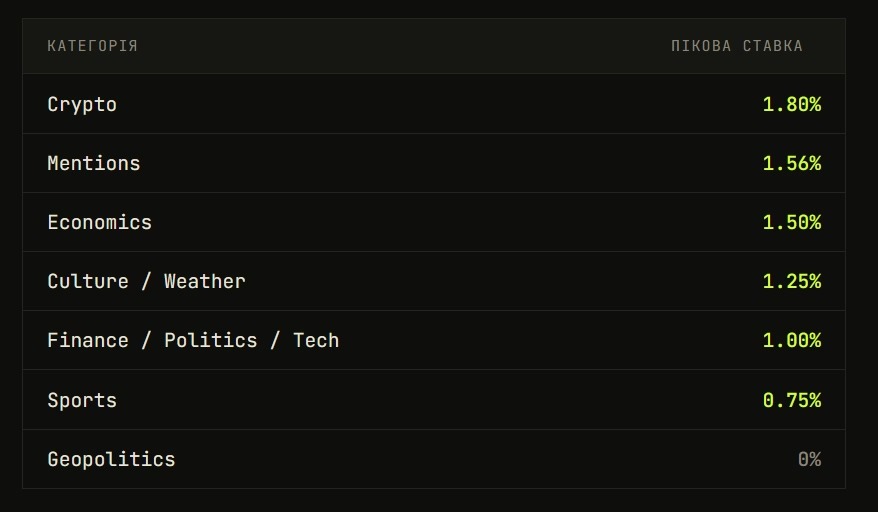Select the Mentions category name
Image resolution: width=878 pixels, height=512 pixels.
(x=94, y=163)
